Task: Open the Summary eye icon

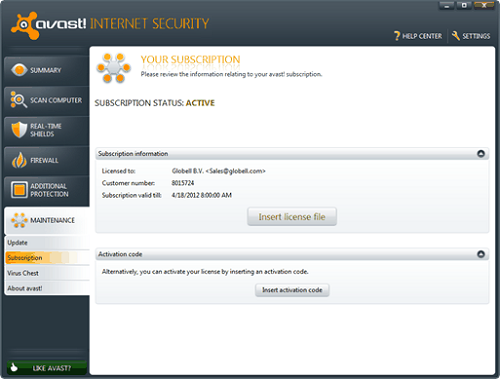Action: tap(19, 70)
